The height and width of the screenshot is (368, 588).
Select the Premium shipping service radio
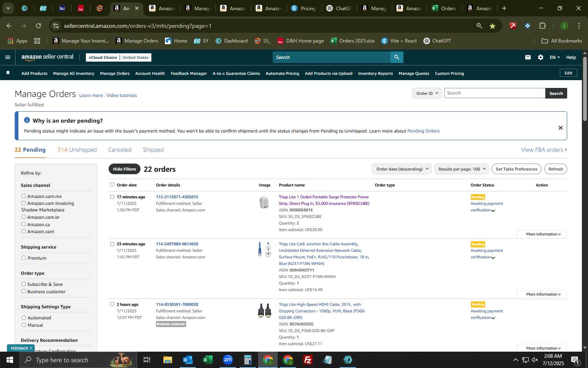pos(24,258)
